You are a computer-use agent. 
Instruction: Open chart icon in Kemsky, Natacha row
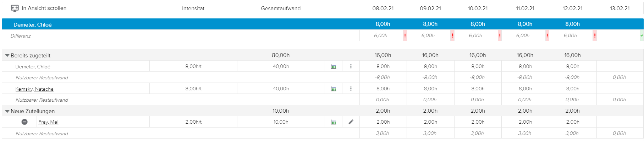click(333, 89)
